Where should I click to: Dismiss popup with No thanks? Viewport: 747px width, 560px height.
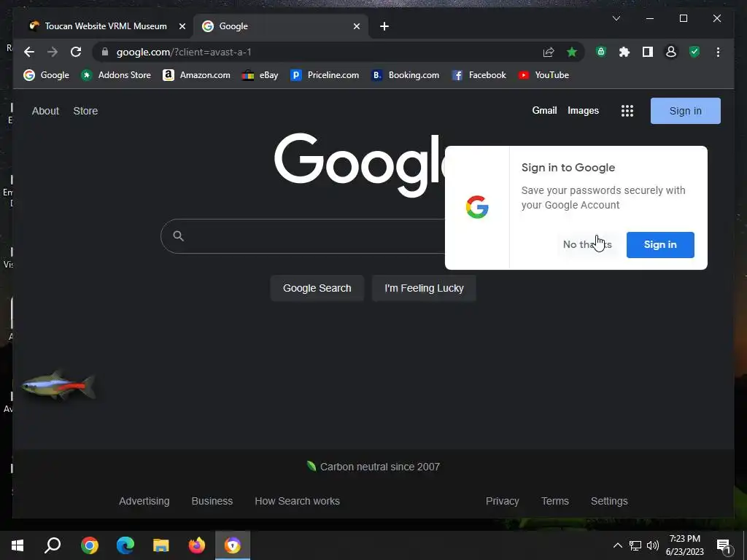pyautogui.click(x=587, y=245)
